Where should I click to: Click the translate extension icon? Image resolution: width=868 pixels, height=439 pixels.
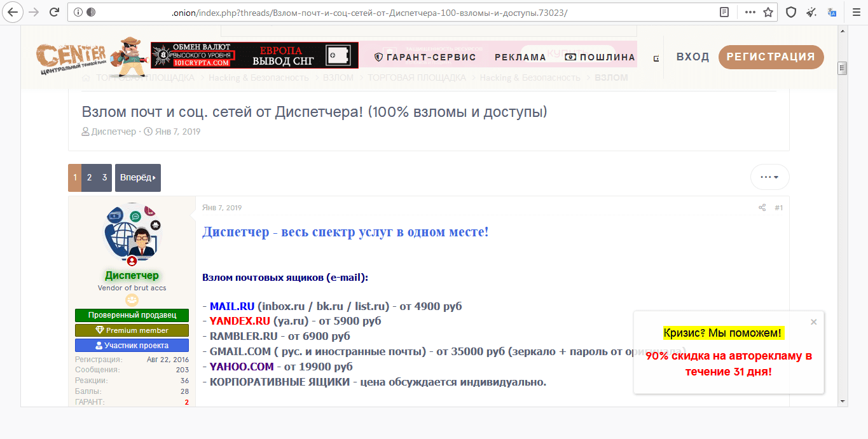(832, 12)
